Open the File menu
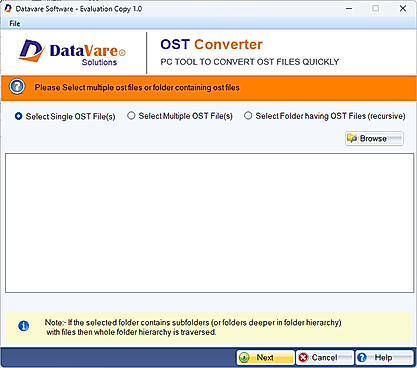 click(x=15, y=24)
